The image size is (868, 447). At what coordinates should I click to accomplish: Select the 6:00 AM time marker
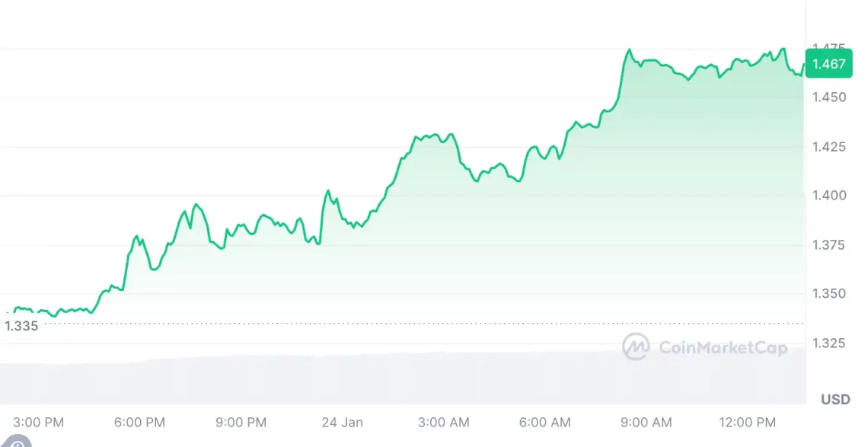pos(544,422)
